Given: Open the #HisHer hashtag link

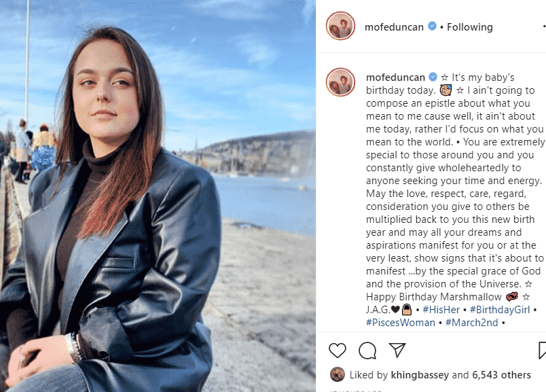Looking at the screenshot, I should tap(441, 309).
